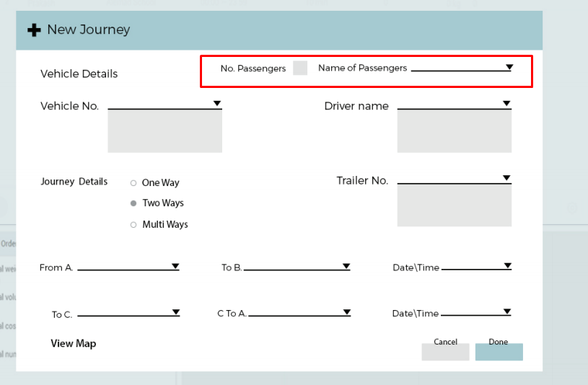Click the gray box under Vehicle No.
Image resolution: width=588 pixels, height=385 pixels.
click(x=164, y=131)
